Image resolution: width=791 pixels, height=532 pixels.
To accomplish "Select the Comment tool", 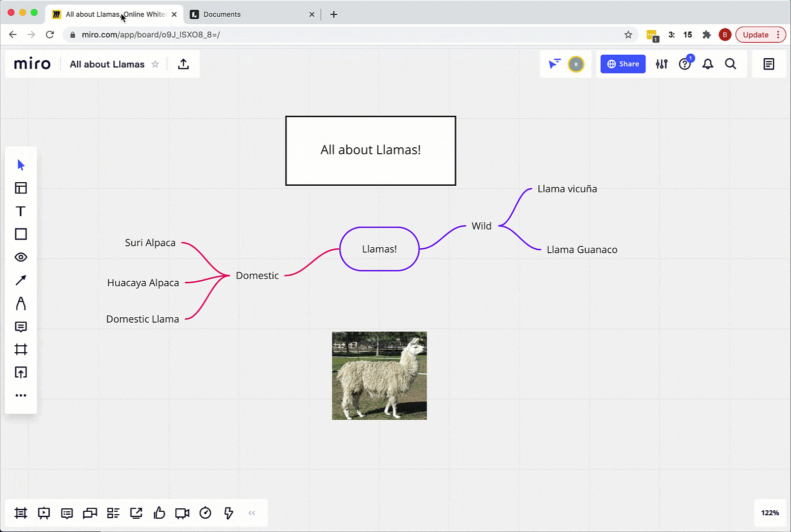I will point(21,327).
